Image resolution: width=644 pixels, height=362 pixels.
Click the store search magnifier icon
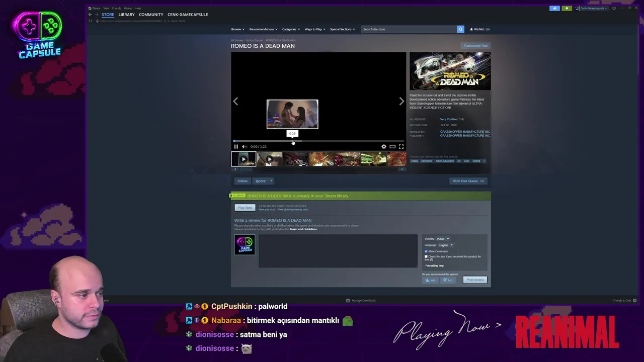pyautogui.click(x=460, y=29)
